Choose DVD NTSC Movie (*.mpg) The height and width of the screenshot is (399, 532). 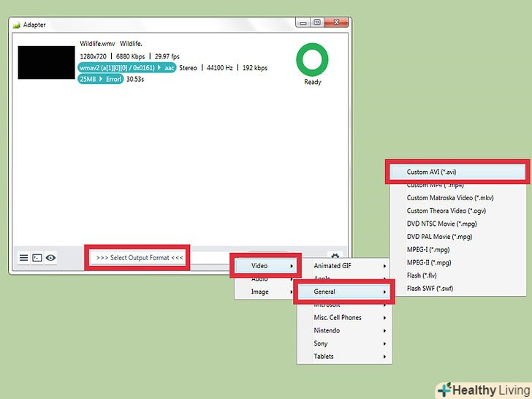[x=457, y=224]
